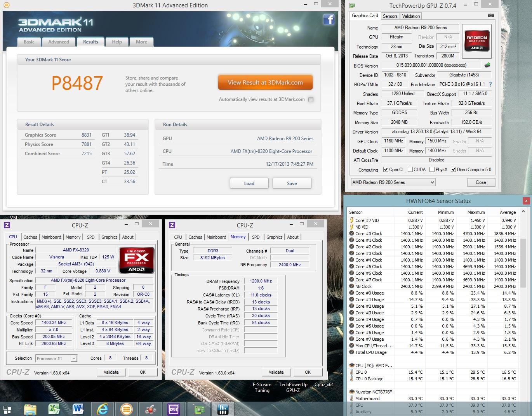Viewport: 532px width, 416px height.
Task: Switch to the Basic tab in 3DMark
Action: (29, 42)
